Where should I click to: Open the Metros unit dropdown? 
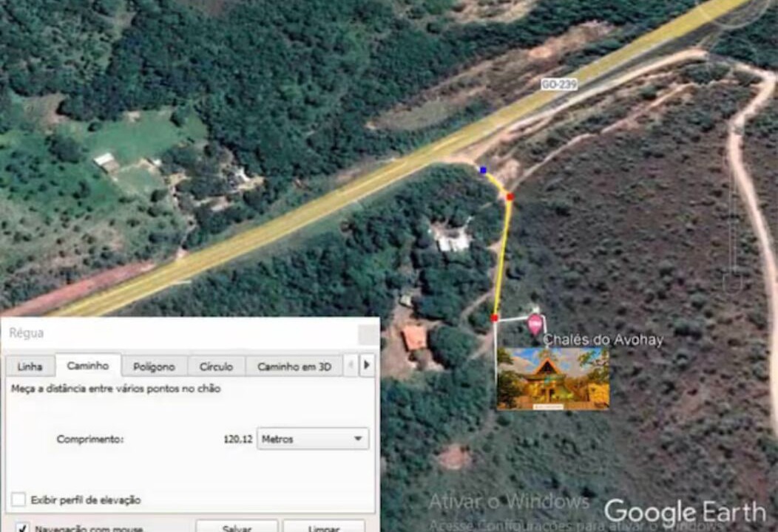pyautogui.click(x=313, y=439)
